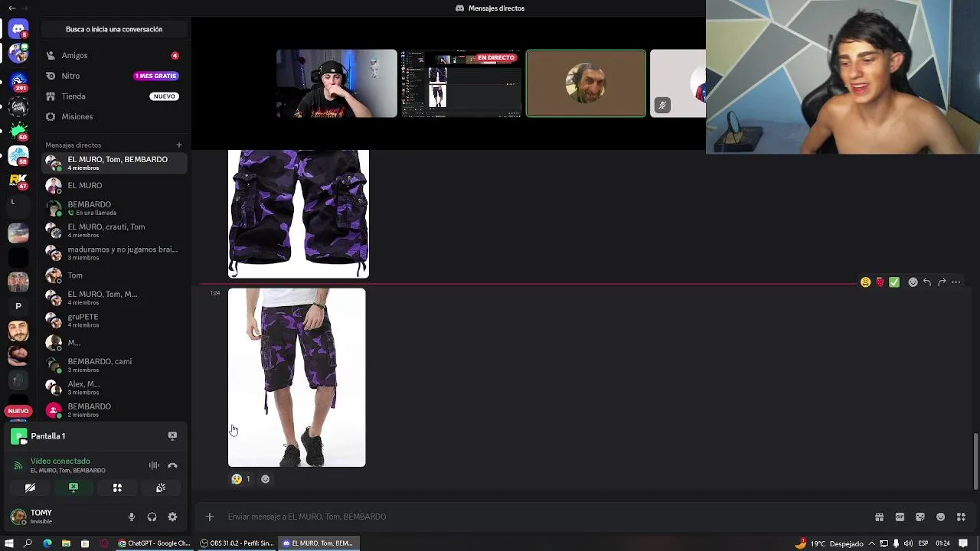
Task: Open the soundboard icon in voice panel
Action: point(161,487)
